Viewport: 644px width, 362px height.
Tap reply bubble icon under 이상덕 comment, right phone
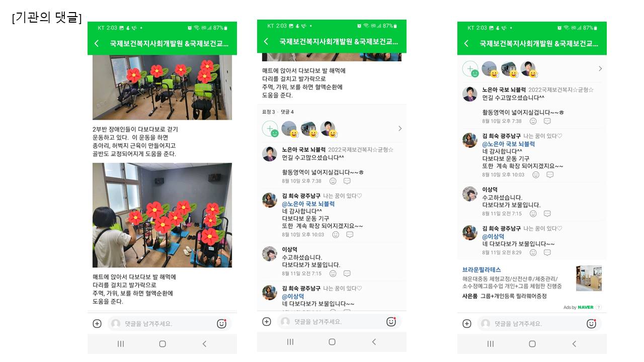click(x=547, y=214)
